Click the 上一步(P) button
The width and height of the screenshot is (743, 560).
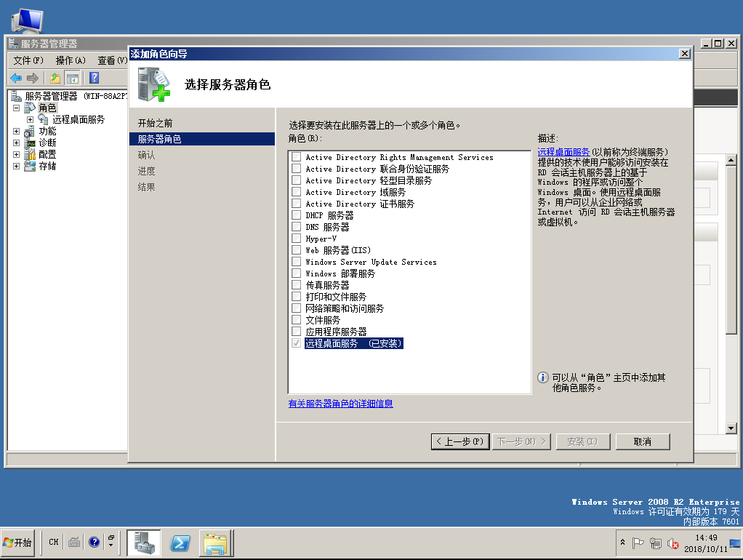(460, 441)
